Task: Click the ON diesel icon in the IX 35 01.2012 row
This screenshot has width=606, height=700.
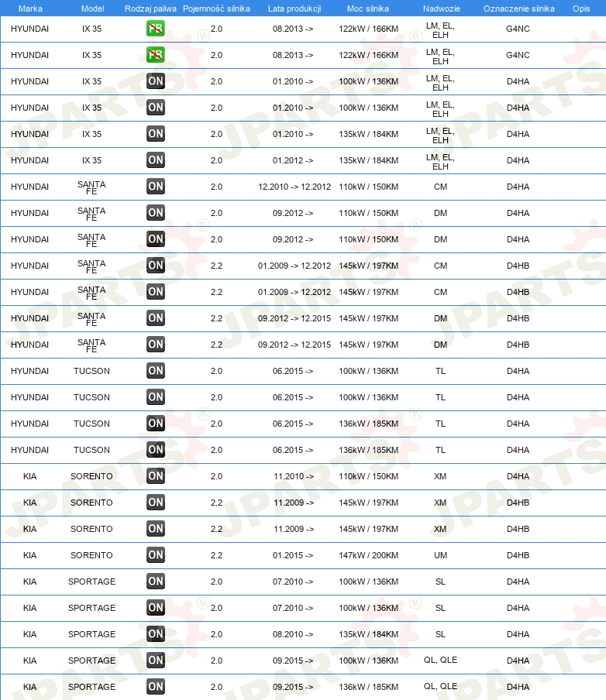Action: (x=156, y=160)
